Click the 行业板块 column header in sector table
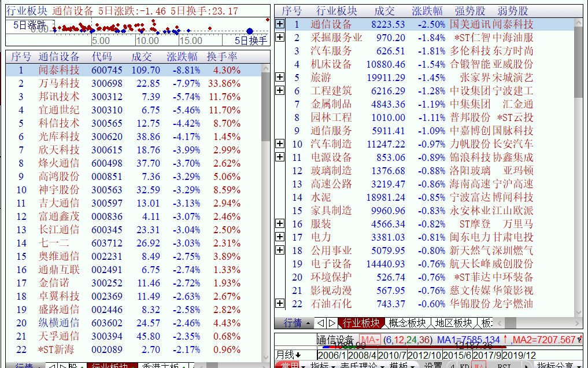Image resolution: width=588 pixels, height=368 pixels. (336, 11)
